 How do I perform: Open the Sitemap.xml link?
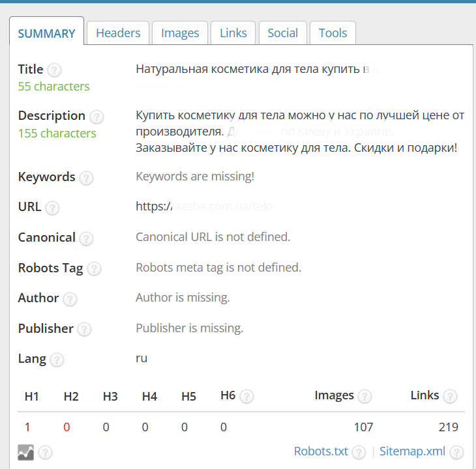point(412,451)
